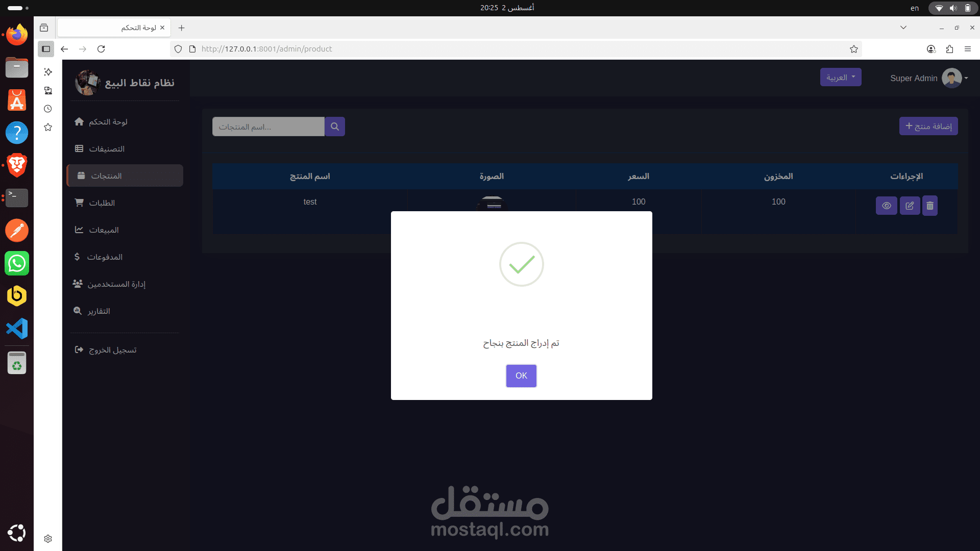Delete the test product with trash icon
Image resolution: width=980 pixels, height=551 pixels.
click(x=930, y=206)
